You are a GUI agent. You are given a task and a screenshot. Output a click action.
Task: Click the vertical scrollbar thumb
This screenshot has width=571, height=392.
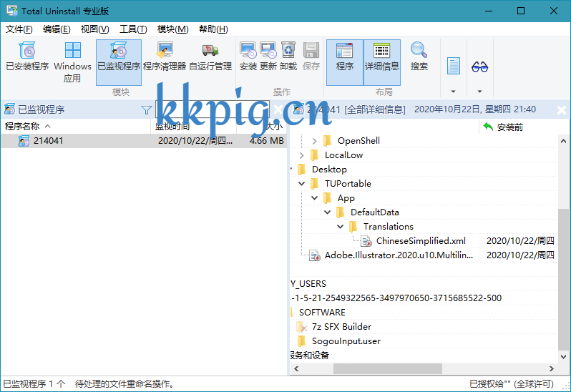pos(563,278)
